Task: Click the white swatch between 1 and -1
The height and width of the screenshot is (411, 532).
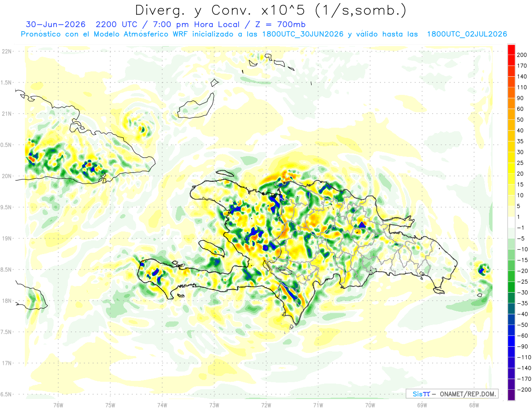Action: [x=511, y=223]
